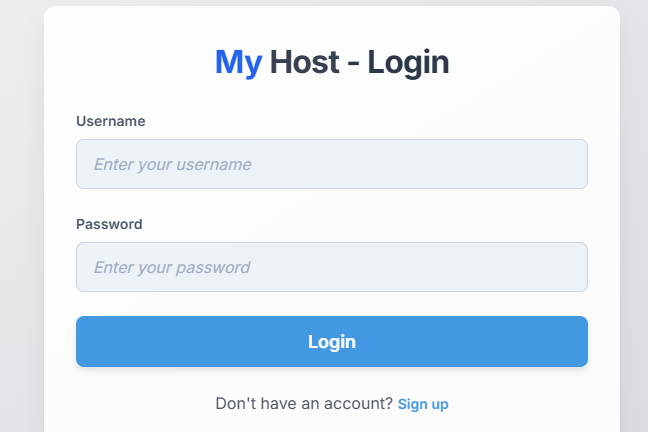The height and width of the screenshot is (432, 648).
Task: Click the blue Login button
Action: coord(331,341)
